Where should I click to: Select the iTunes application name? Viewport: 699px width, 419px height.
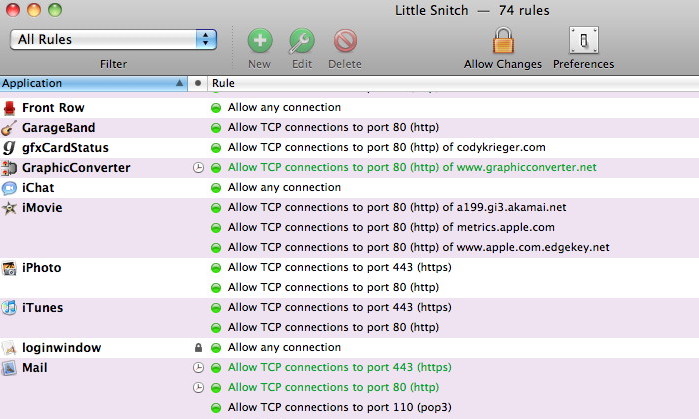pyautogui.click(x=42, y=308)
